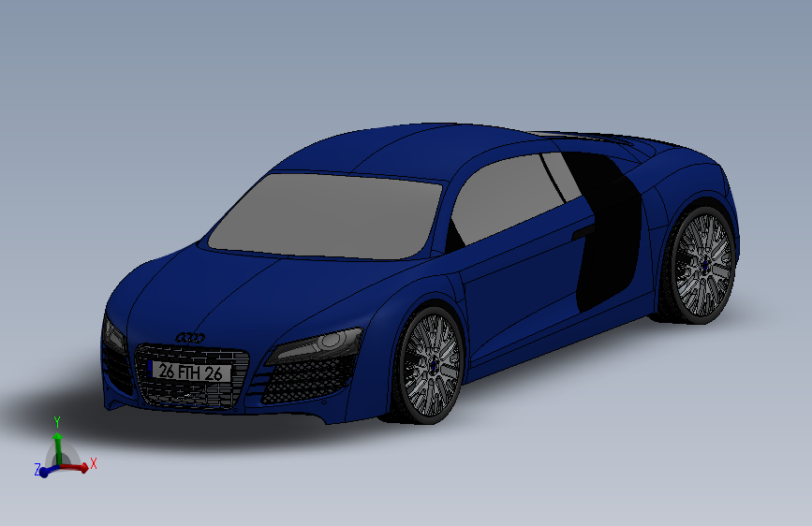This screenshot has width=812, height=526.
Task: Select the "26 FTH 26" license plate
Action: [x=191, y=372]
